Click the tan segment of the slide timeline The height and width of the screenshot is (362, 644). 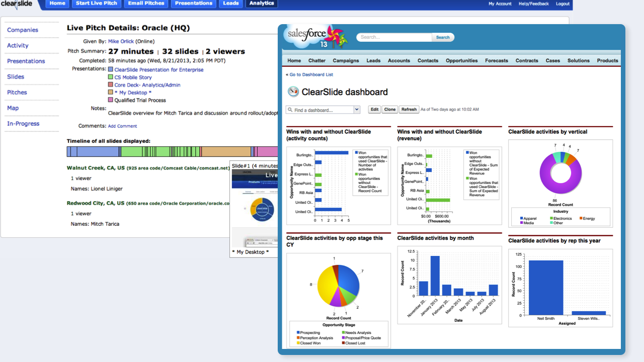pyautogui.click(x=226, y=151)
